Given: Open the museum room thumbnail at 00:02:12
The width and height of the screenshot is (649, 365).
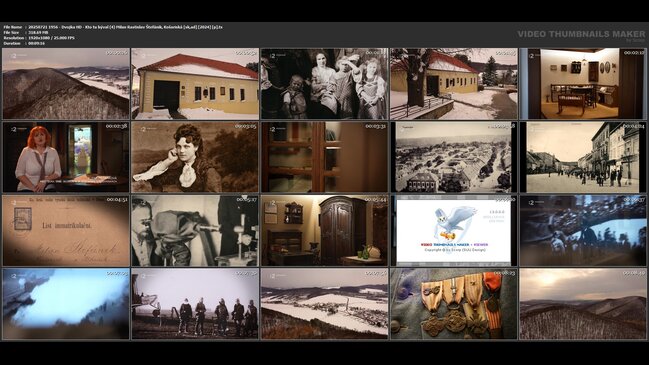Looking at the screenshot, I should pos(583,84).
